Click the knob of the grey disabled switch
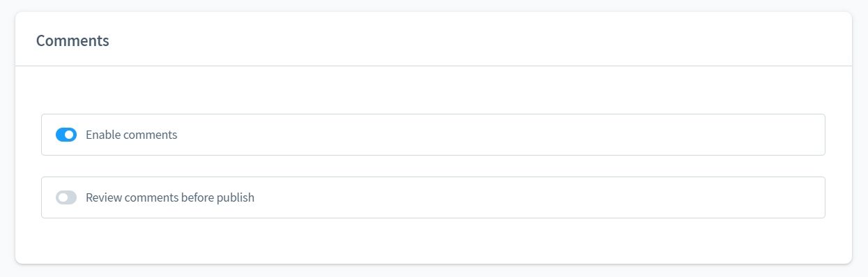 [63, 197]
